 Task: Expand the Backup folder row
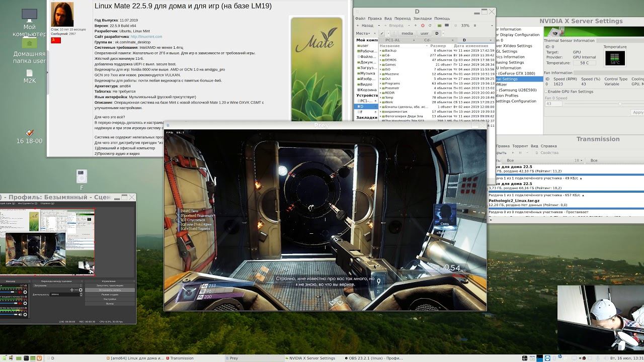380,50
